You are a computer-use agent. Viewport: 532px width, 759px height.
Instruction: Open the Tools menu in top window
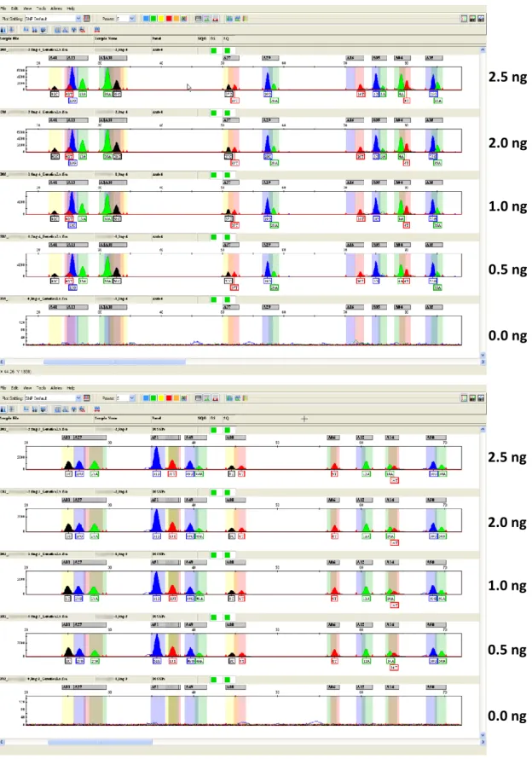[41, 9]
